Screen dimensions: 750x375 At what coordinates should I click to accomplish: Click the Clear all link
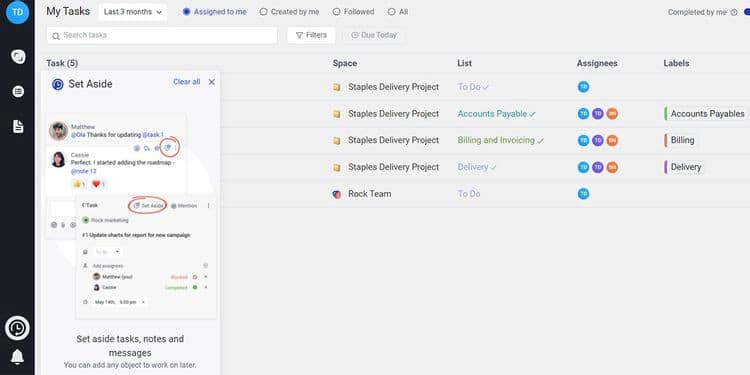click(x=187, y=82)
